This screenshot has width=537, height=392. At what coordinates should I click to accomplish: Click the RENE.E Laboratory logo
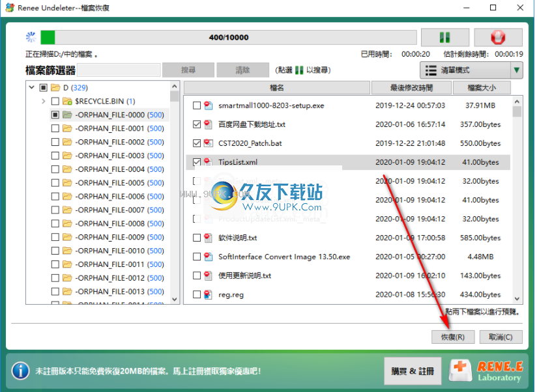tap(486, 371)
